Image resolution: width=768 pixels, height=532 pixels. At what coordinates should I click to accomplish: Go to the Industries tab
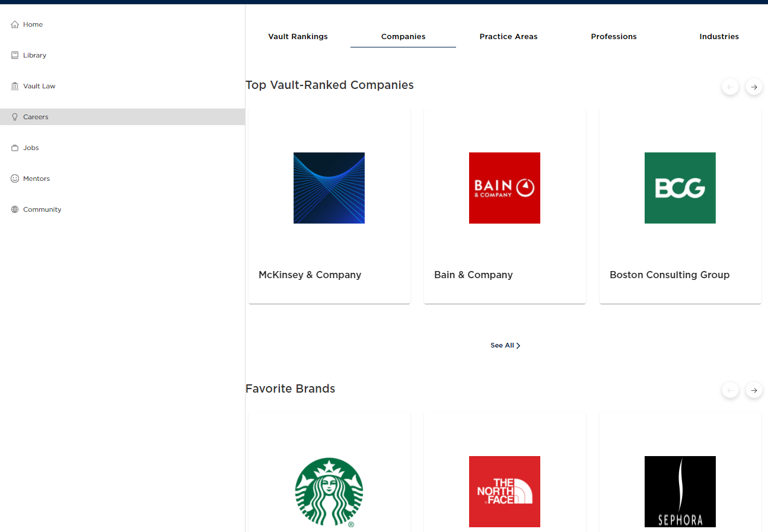[x=719, y=37]
